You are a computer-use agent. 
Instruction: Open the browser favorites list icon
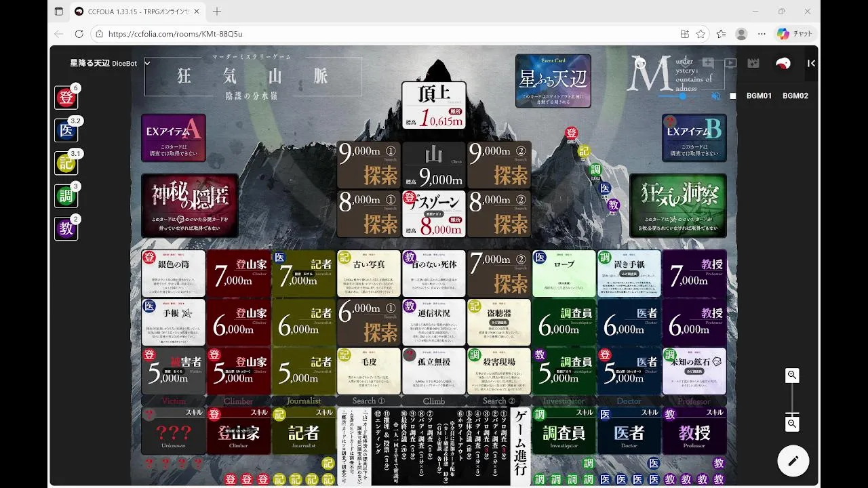721,34
